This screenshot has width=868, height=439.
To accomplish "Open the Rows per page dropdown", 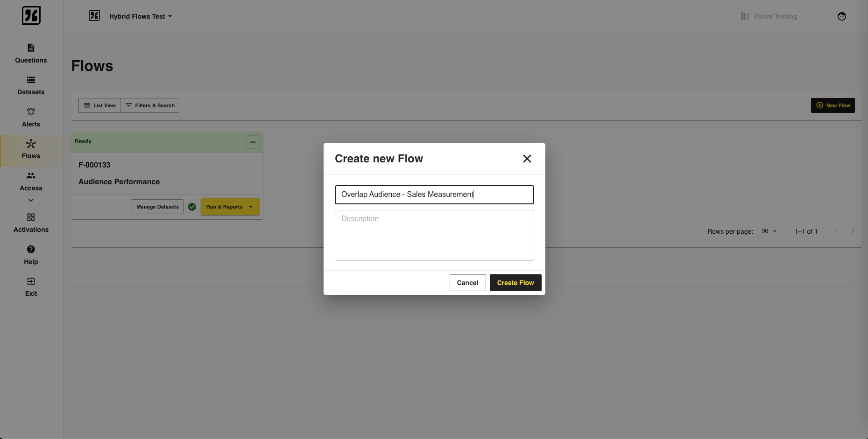I will click(769, 231).
